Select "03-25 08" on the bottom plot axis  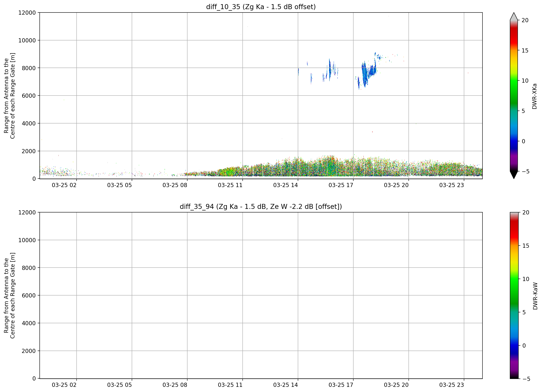click(x=175, y=385)
